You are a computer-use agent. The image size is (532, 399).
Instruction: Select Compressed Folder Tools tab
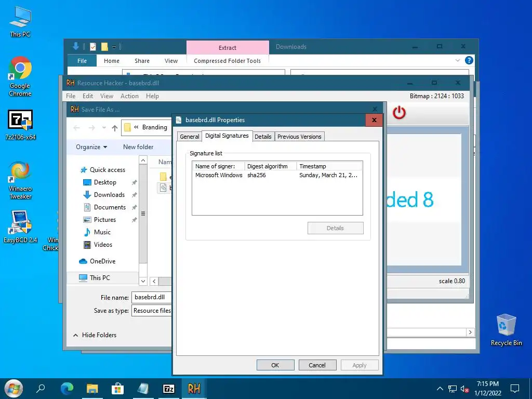(228, 61)
